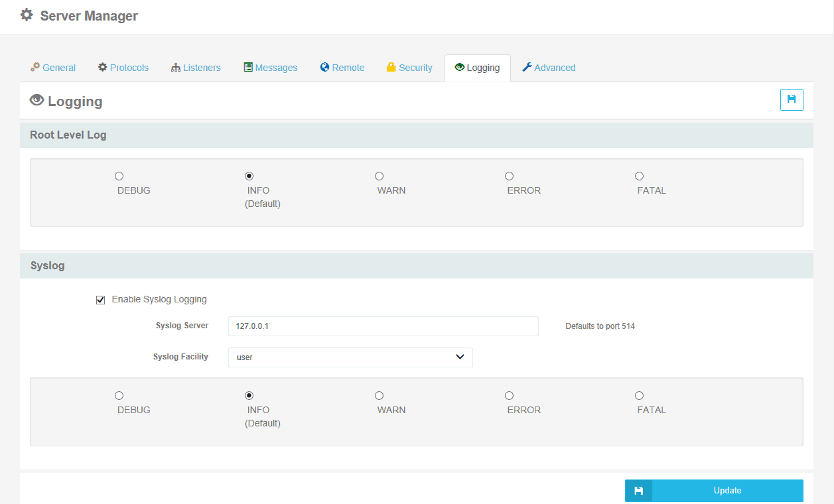The width and height of the screenshot is (834, 504).
Task: Select ERROR for the root log level
Action: click(509, 176)
